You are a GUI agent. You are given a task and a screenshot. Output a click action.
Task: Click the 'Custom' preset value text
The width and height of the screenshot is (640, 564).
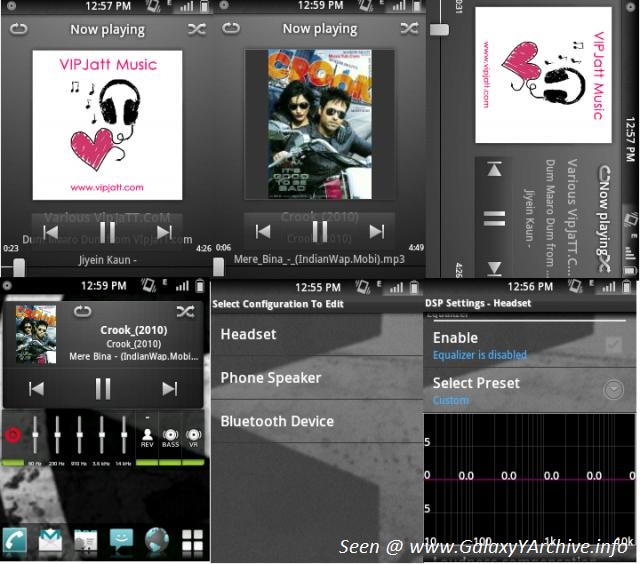[x=451, y=400]
